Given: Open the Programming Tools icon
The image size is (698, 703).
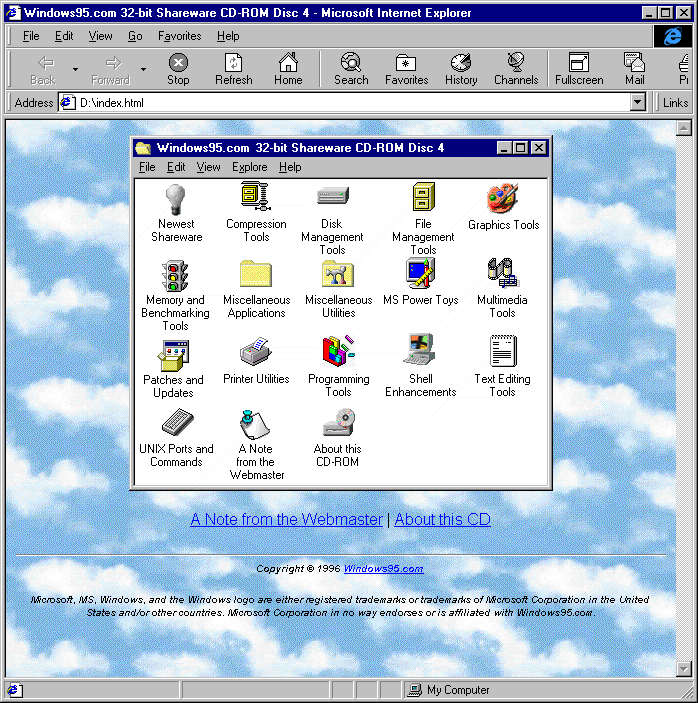Looking at the screenshot, I should pyautogui.click(x=338, y=353).
